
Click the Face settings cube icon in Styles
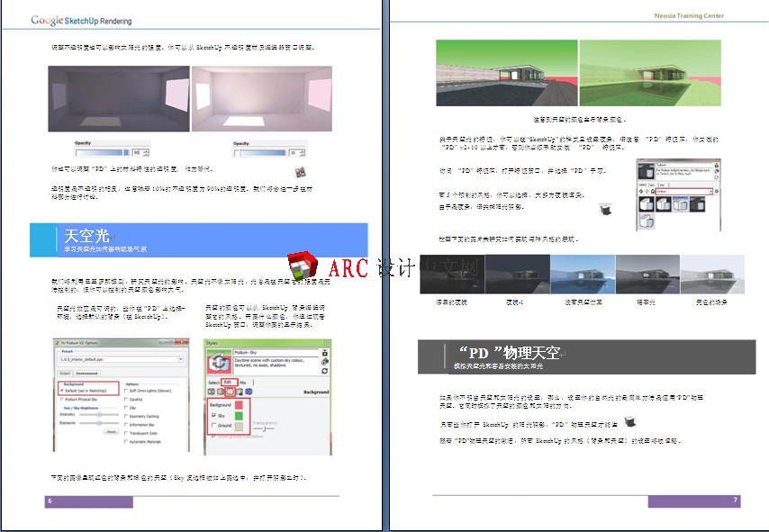[x=221, y=392]
